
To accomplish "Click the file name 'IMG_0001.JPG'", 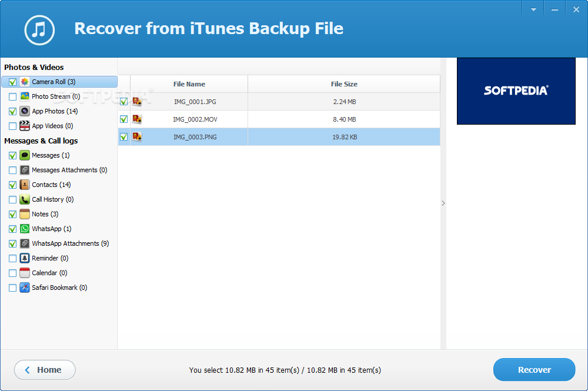I will (195, 102).
